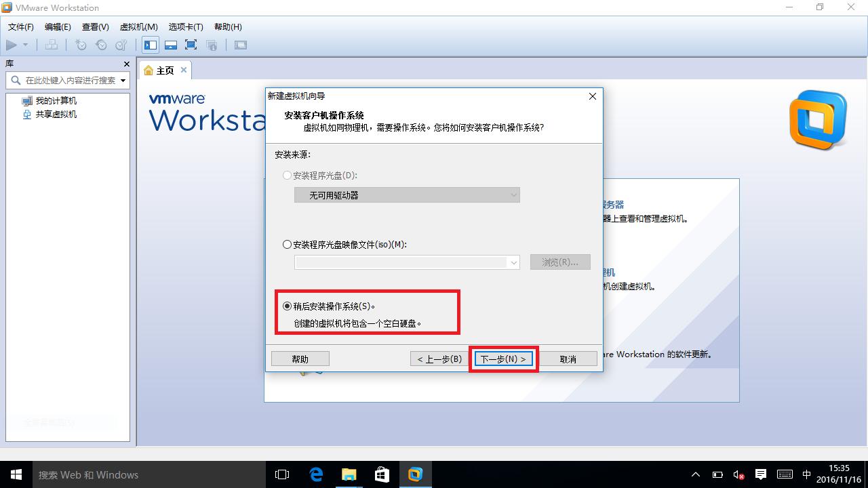
Task: Open the library search filter dropdown arrow
Action: pyautogui.click(x=124, y=80)
